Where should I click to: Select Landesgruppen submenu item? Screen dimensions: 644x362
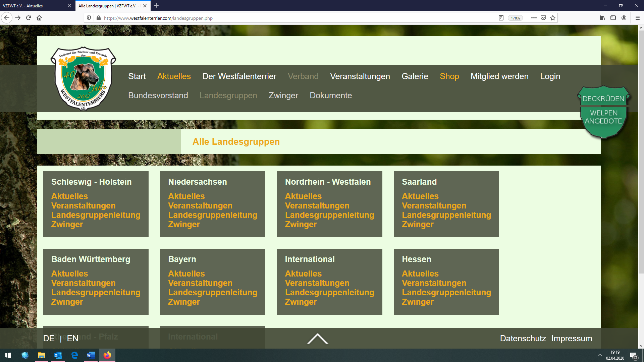coord(228,96)
